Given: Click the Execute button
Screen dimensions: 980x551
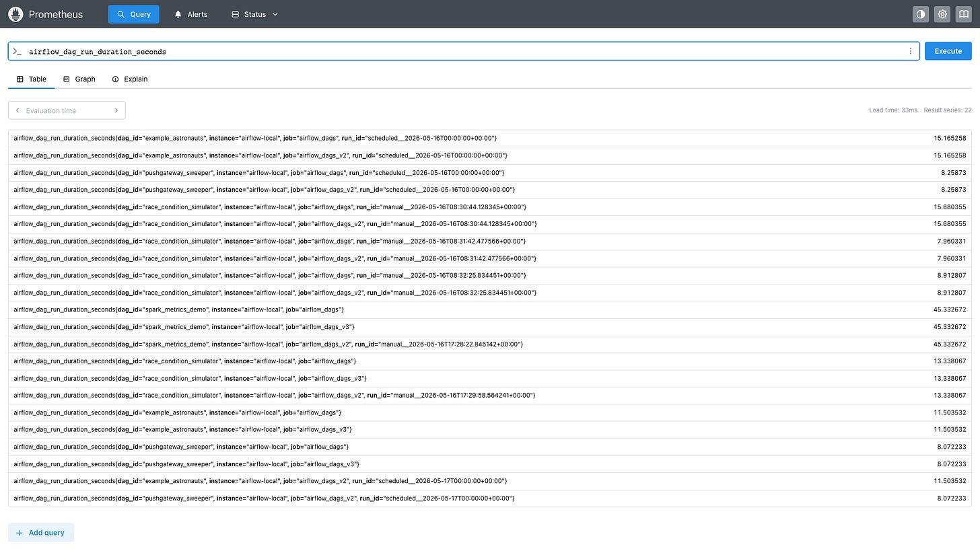Looking at the screenshot, I should coord(948,51).
